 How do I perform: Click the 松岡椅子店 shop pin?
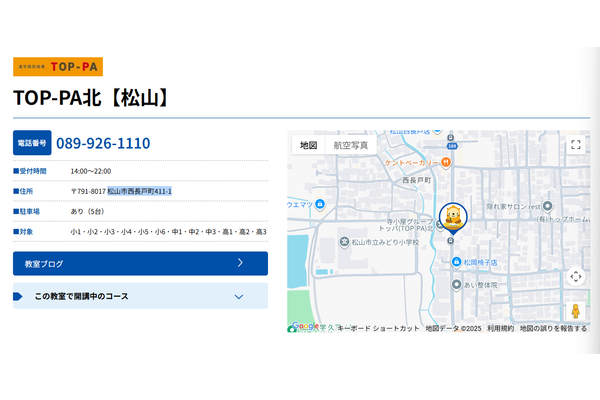(x=456, y=262)
